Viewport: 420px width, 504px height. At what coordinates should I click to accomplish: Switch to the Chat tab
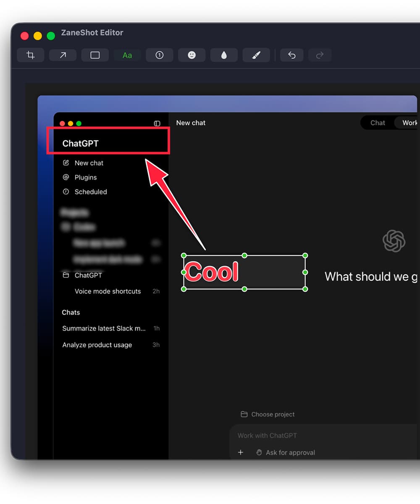[378, 123]
